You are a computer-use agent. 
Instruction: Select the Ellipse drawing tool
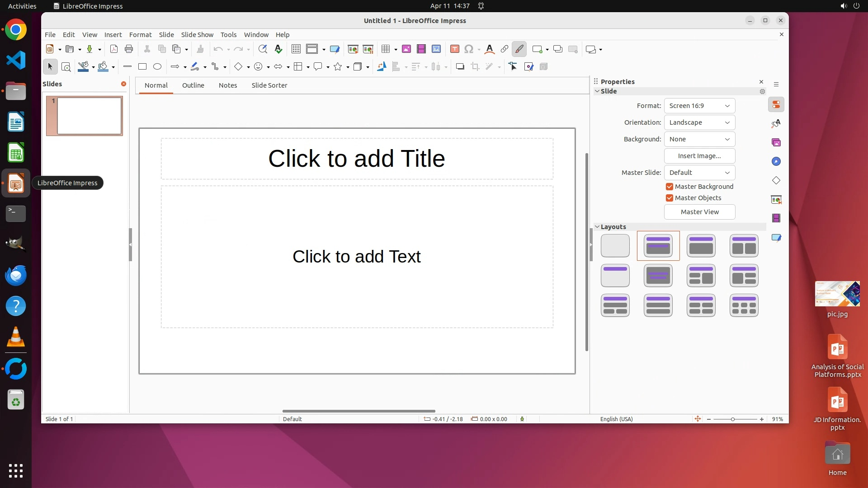(x=157, y=67)
